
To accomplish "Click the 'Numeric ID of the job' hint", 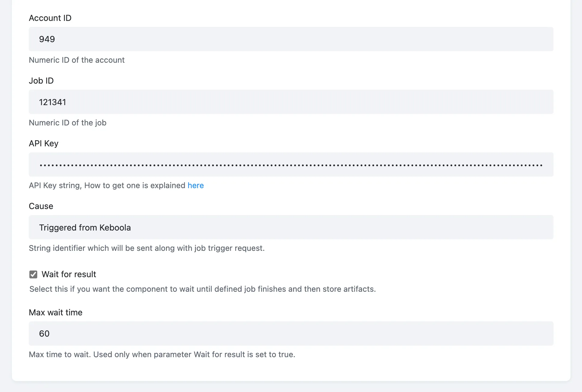I will [68, 123].
